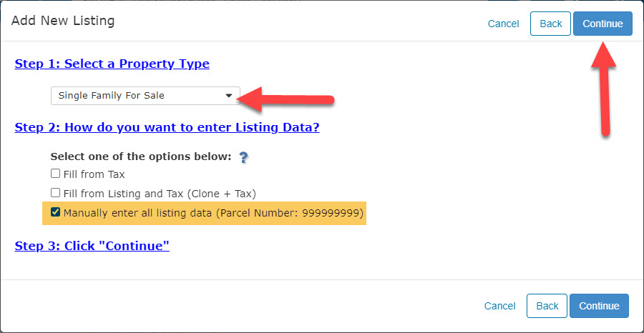Click the bottom Back button

[x=547, y=306]
